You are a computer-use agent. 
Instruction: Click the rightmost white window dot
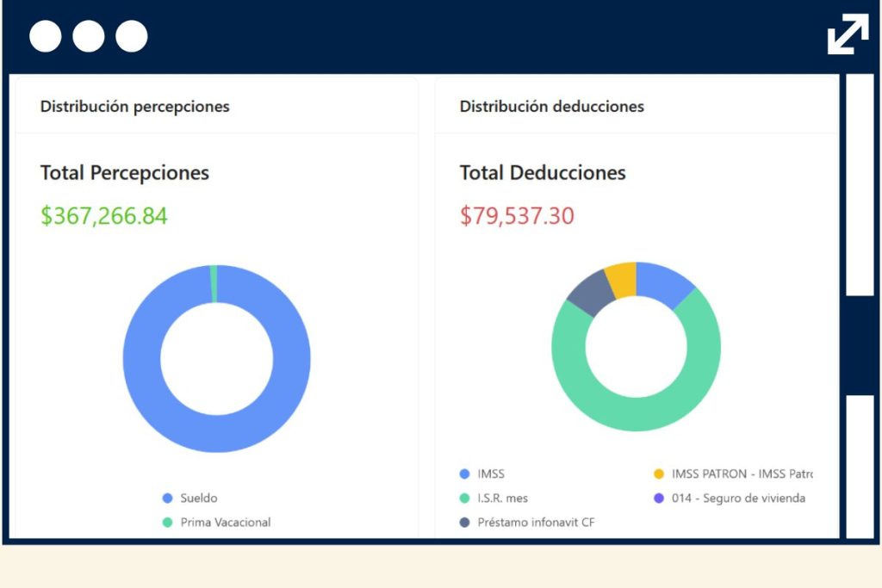(x=130, y=35)
